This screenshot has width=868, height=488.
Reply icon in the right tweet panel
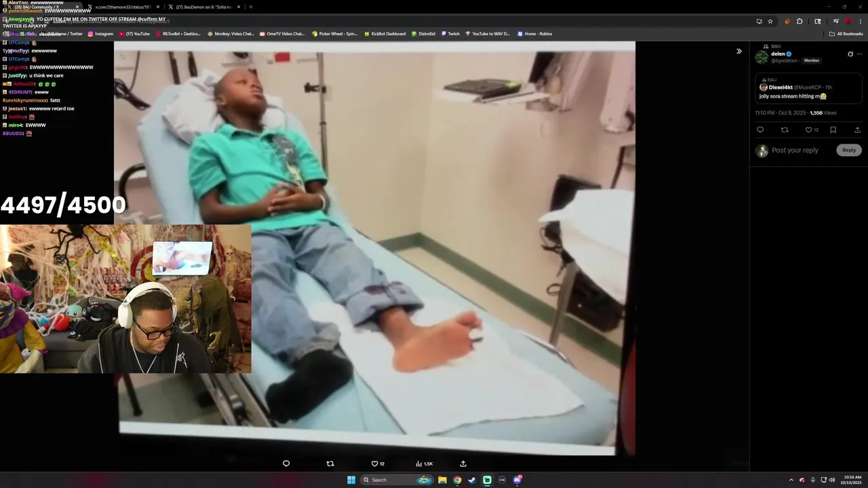(x=760, y=130)
